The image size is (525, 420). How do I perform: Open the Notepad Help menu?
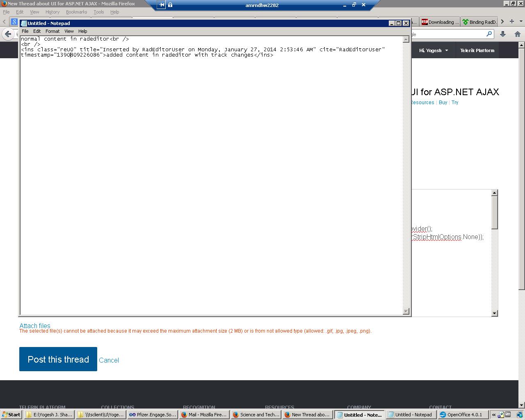[x=82, y=31]
